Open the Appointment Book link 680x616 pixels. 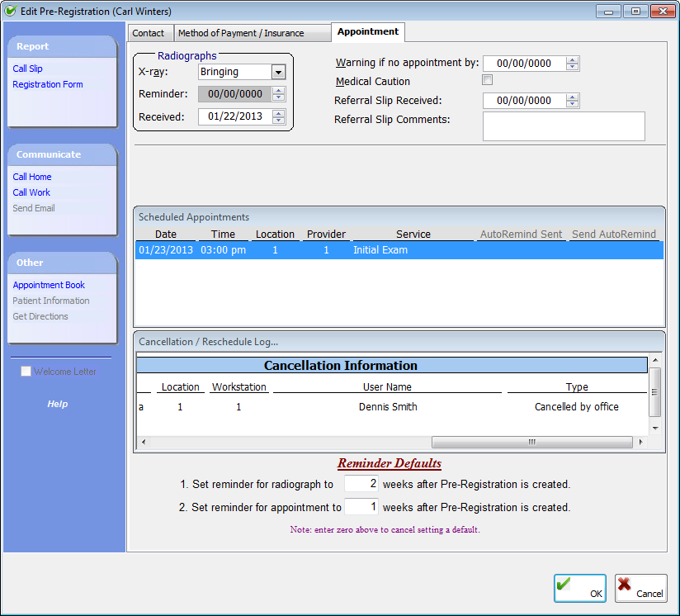49,285
